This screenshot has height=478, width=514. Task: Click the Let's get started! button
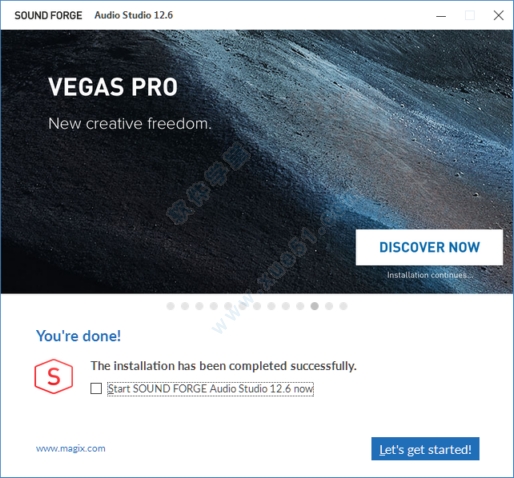click(425, 449)
